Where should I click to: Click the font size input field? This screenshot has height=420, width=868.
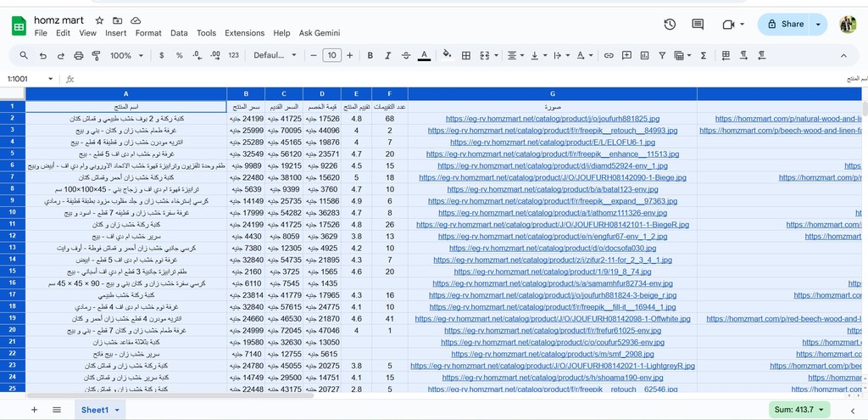click(x=332, y=55)
